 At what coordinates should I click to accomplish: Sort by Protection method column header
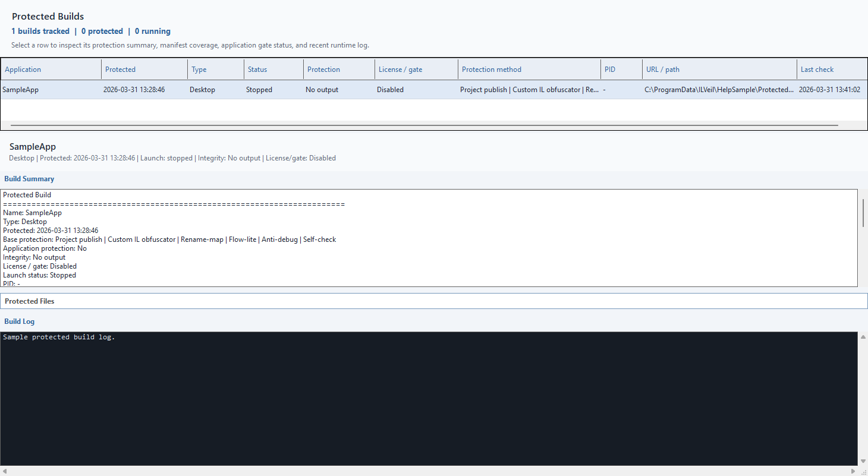tap(491, 70)
